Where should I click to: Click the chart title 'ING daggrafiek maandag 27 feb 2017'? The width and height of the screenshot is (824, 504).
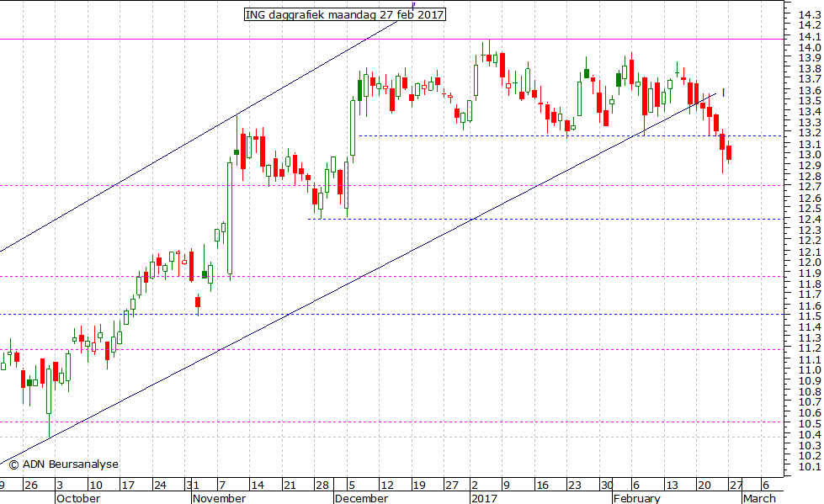pos(345,14)
